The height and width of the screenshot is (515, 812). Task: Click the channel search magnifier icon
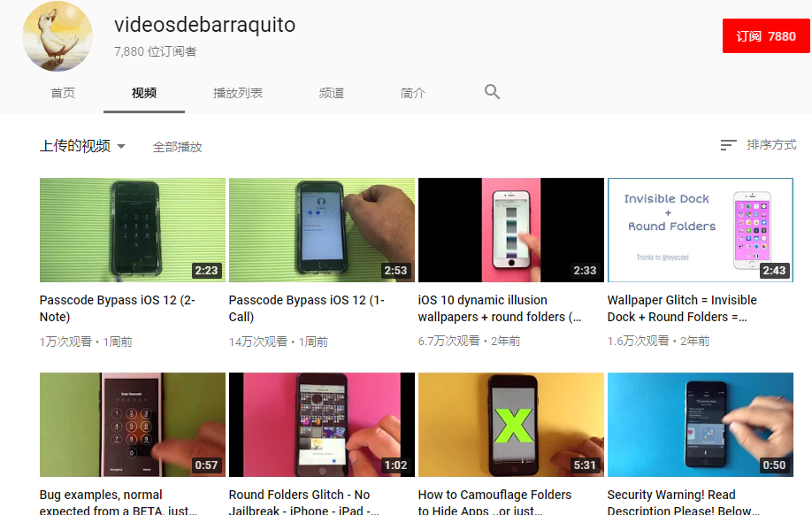(x=492, y=92)
